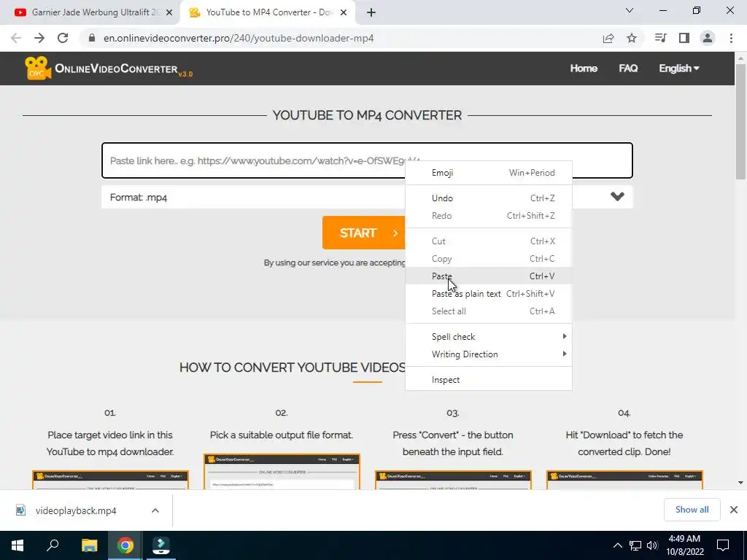Select the YouTube to MP4 Converter tab
This screenshot has width=747, height=560.
(268, 12)
